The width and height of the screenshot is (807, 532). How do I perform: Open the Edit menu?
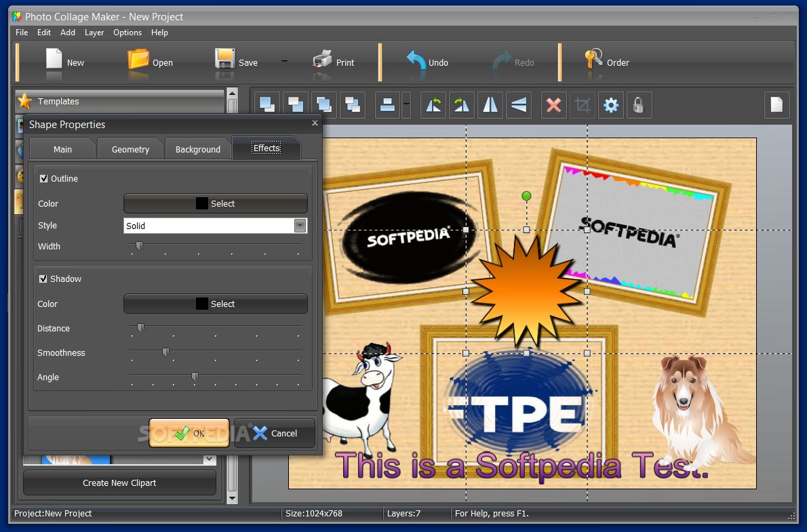point(44,33)
